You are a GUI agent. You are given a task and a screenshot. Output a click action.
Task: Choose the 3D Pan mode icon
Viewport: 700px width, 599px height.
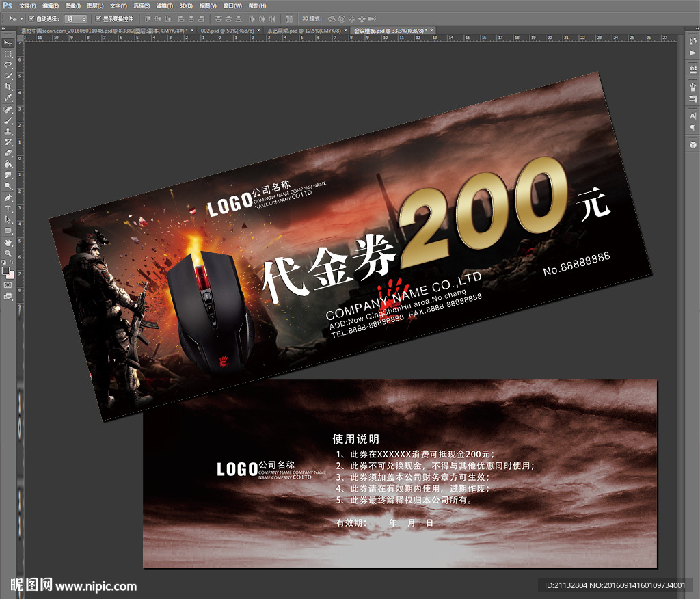(352, 18)
